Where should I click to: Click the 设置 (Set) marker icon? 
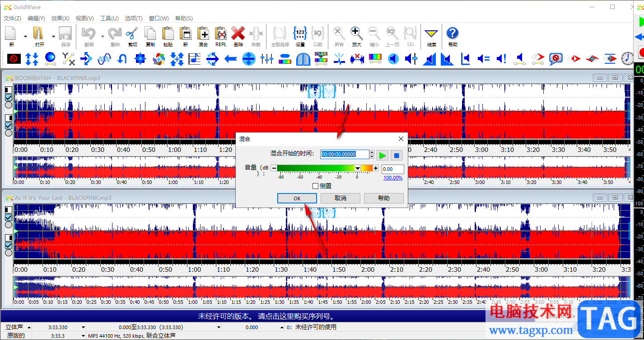(x=300, y=33)
